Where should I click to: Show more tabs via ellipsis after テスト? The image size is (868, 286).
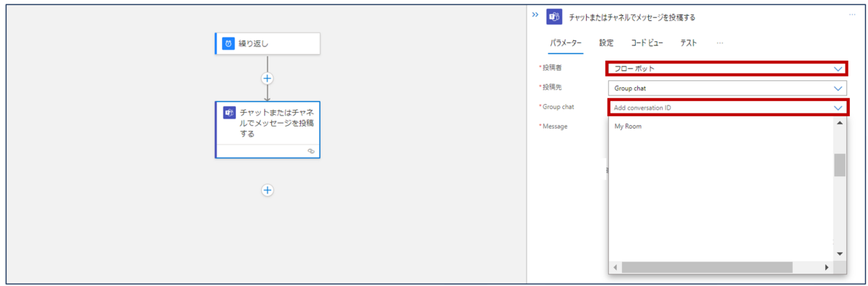pyautogui.click(x=720, y=43)
